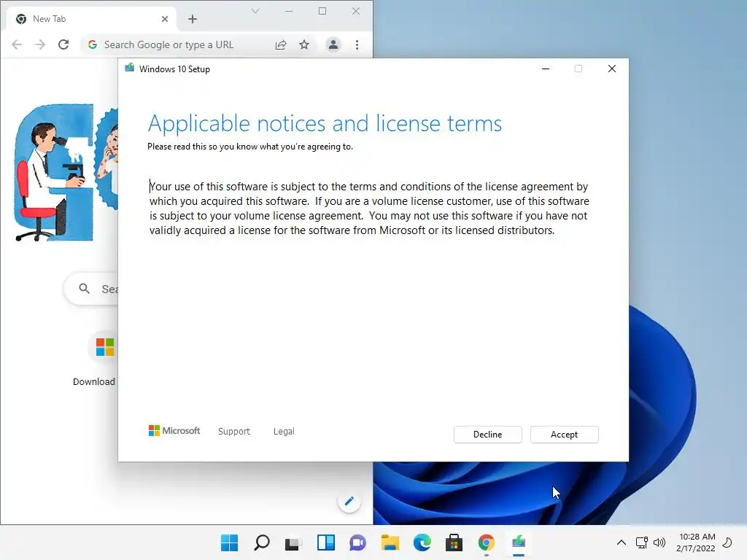Launch Chat from the taskbar
This screenshot has width=747, height=560.
357,542
